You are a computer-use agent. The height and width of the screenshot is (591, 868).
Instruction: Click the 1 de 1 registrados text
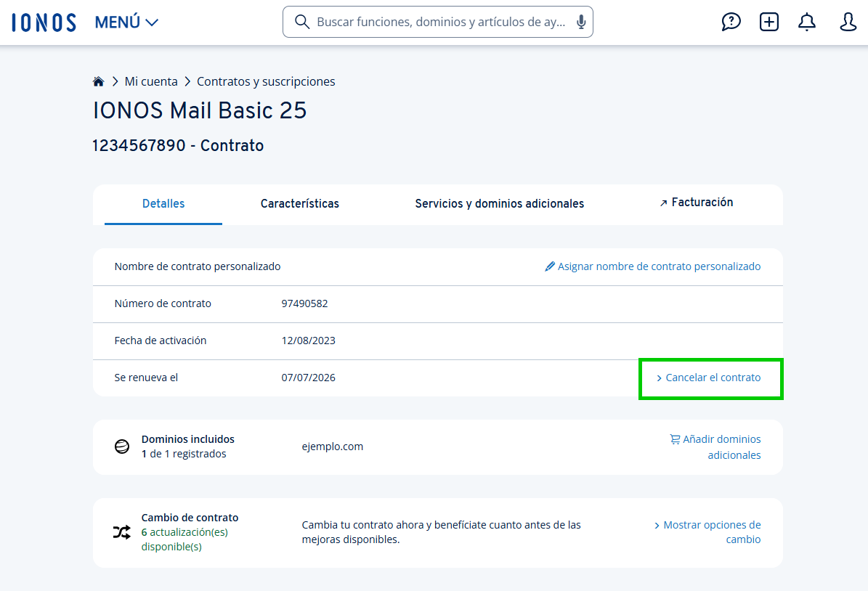pos(184,454)
